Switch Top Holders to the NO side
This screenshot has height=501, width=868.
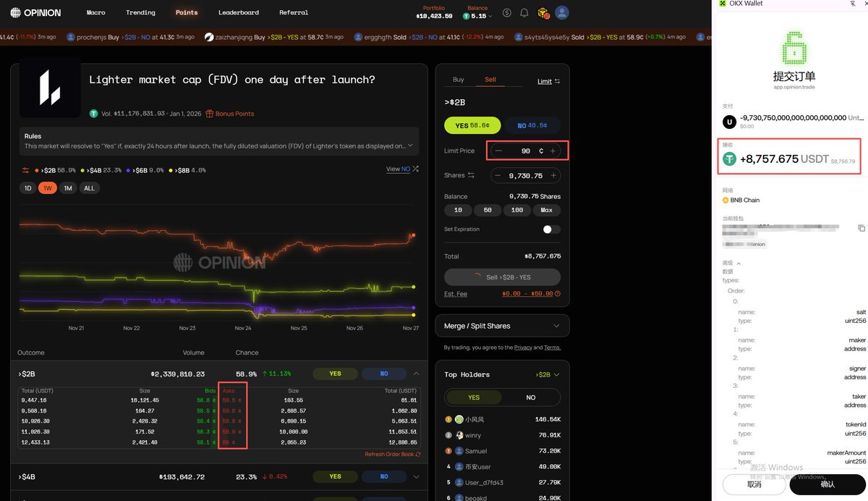tap(531, 397)
